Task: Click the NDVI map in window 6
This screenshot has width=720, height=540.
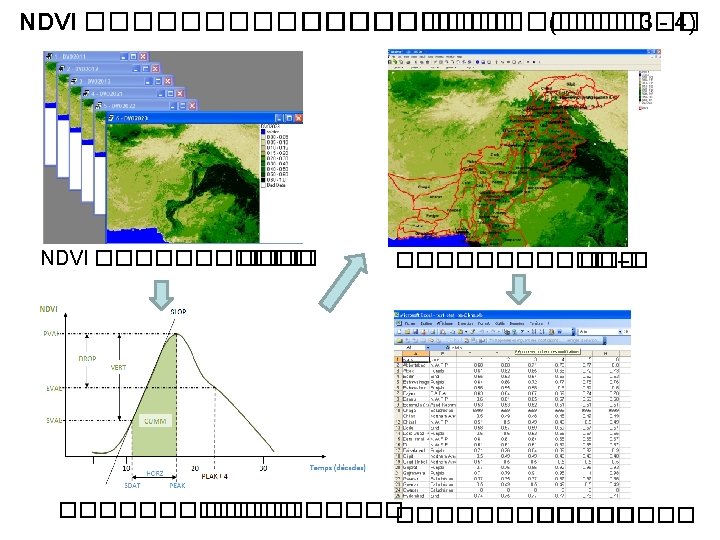Action: 184,184
